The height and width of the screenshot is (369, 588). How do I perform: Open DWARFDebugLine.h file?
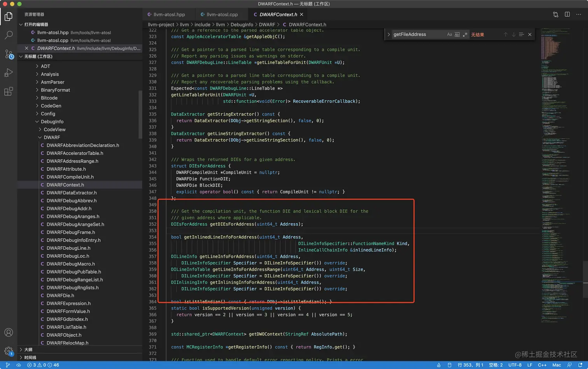click(68, 248)
